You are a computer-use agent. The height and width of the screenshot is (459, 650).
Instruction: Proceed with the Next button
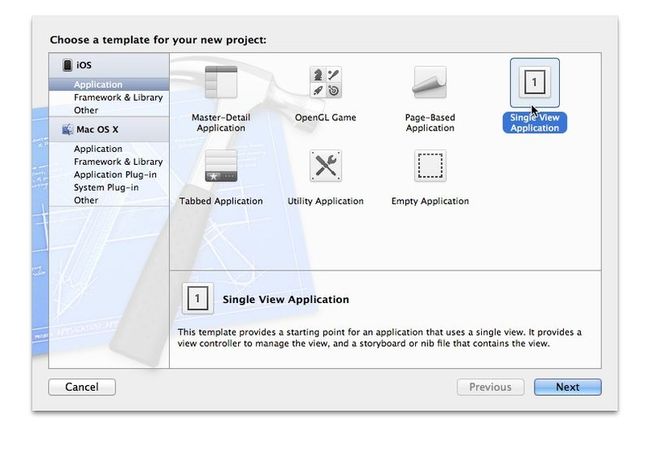568,387
